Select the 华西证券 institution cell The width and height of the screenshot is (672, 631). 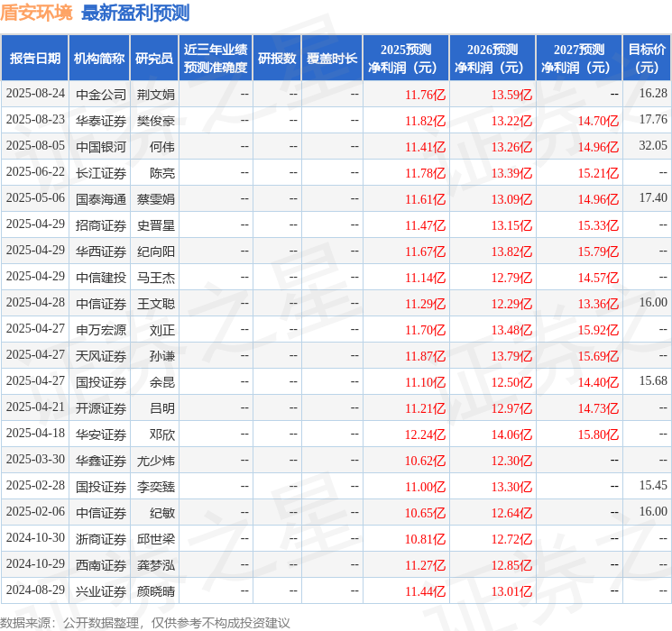pos(101,251)
